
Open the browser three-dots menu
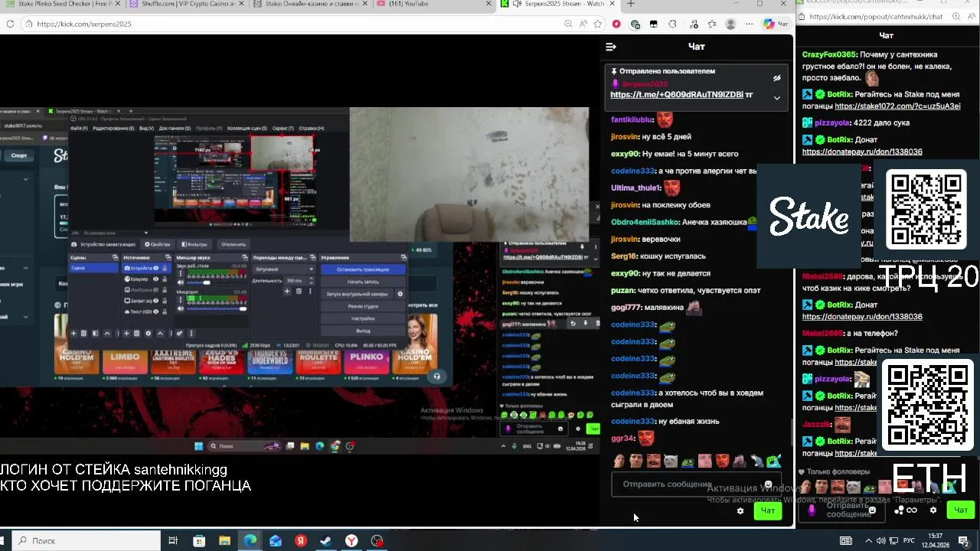[749, 24]
